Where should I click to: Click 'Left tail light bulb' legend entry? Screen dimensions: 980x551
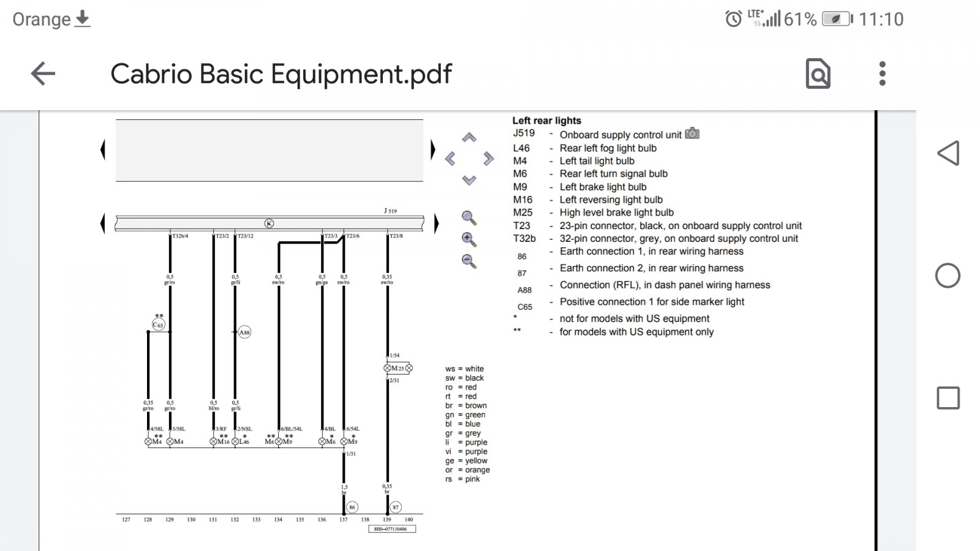click(x=597, y=161)
